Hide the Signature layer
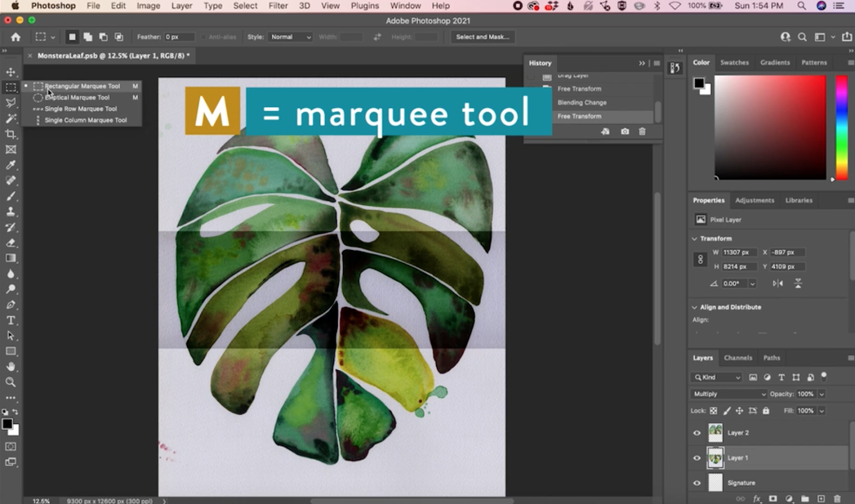This screenshot has height=504, width=855. point(697,483)
